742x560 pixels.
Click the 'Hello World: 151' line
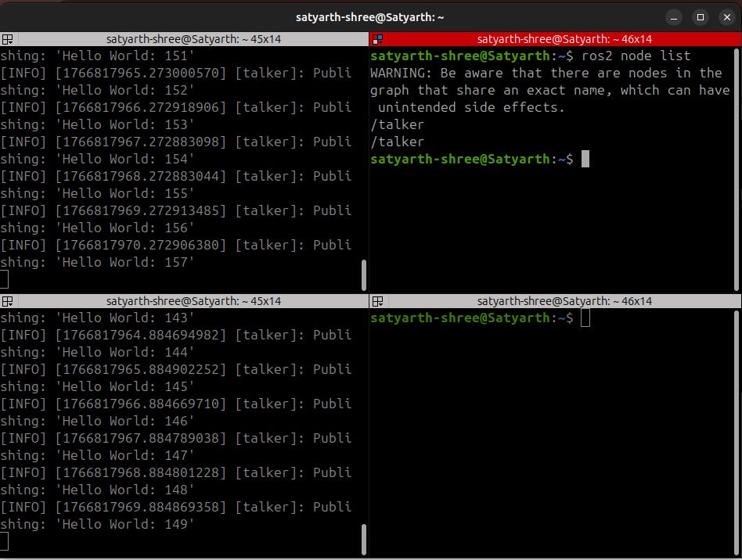[x=97, y=56]
